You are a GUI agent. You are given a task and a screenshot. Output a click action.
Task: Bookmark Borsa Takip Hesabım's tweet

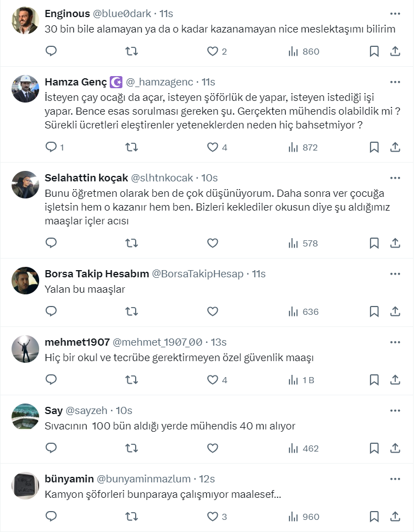374,311
